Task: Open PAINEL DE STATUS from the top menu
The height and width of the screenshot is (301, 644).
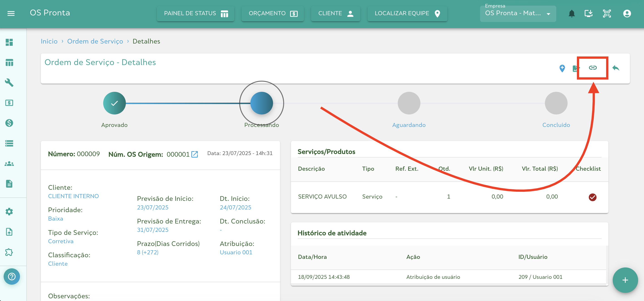Action: click(x=195, y=14)
